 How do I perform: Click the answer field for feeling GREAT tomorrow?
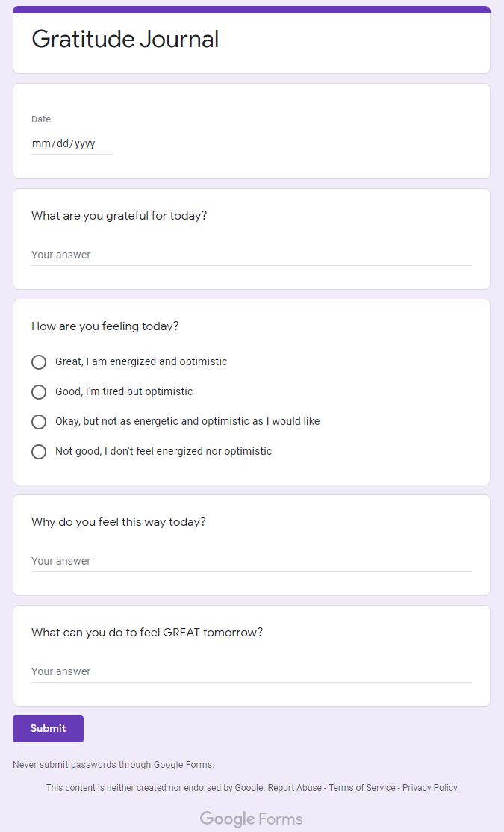pos(251,671)
